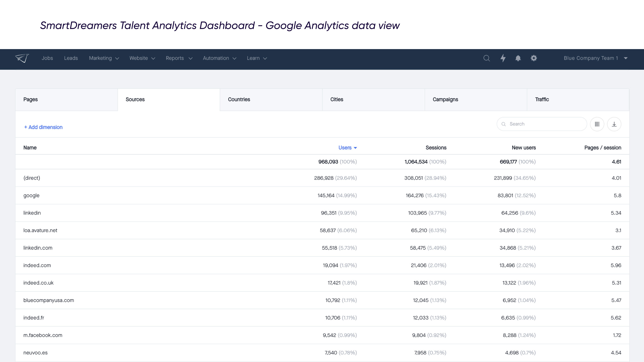Image resolution: width=644 pixels, height=362 pixels.
Task: Expand the Website menu
Action: pos(142,58)
